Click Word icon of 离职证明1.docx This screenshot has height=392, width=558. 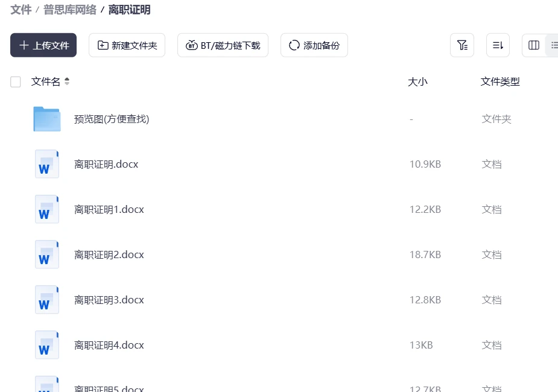[47, 209]
